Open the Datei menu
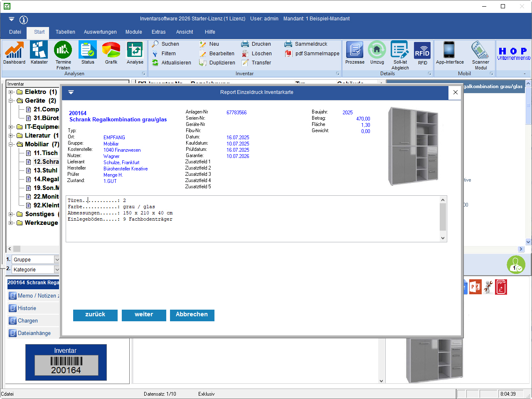532x399 pixels. coord(15,32)
